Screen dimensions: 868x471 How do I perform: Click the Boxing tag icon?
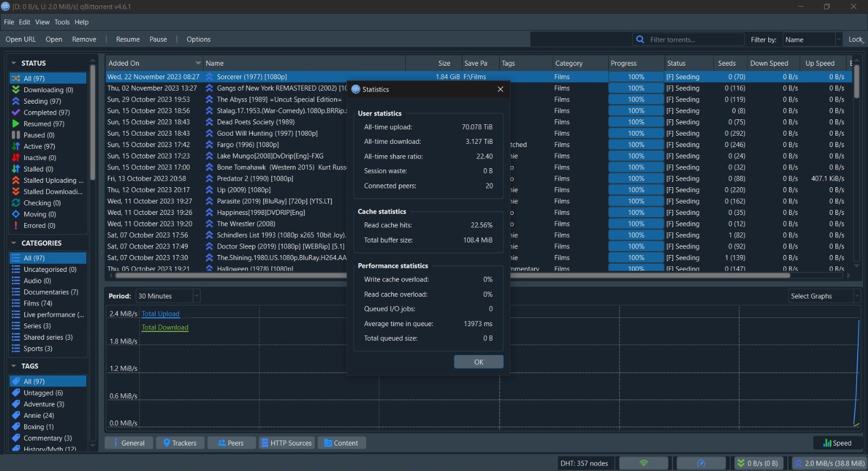[x=16, y=427]
